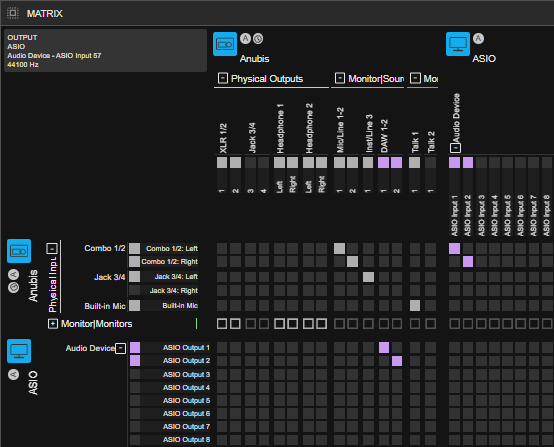This screenshot has width=554, height=447.
Task: Click the Monitor|Monitors row title
Action: point(96,324)
